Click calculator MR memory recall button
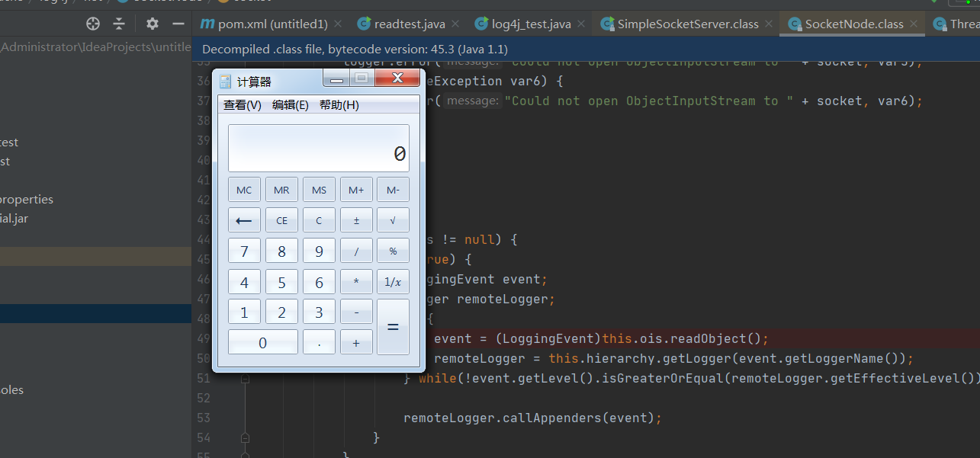Screen dimensions: 980x458 (x=281, y=190)
